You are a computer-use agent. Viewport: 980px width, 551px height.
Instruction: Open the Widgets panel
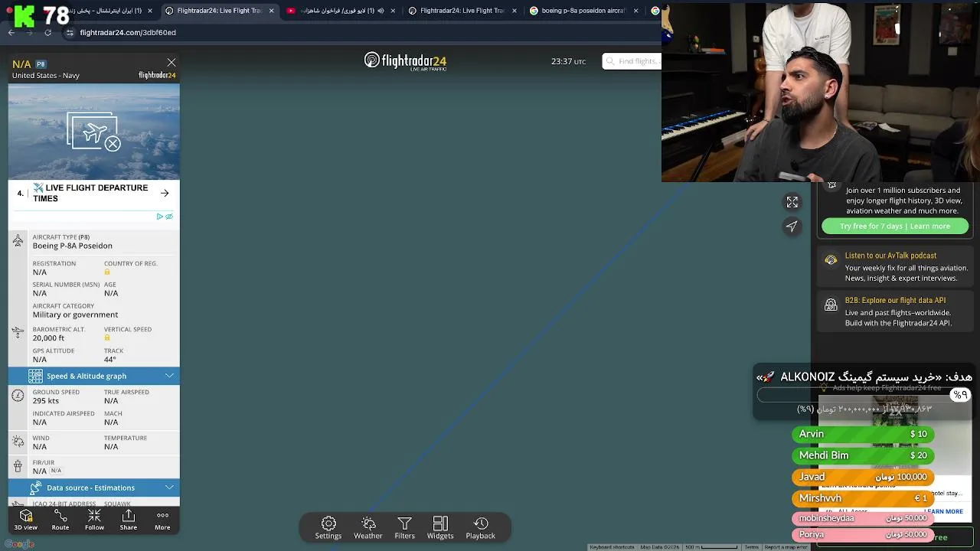(x=440, y=528)
